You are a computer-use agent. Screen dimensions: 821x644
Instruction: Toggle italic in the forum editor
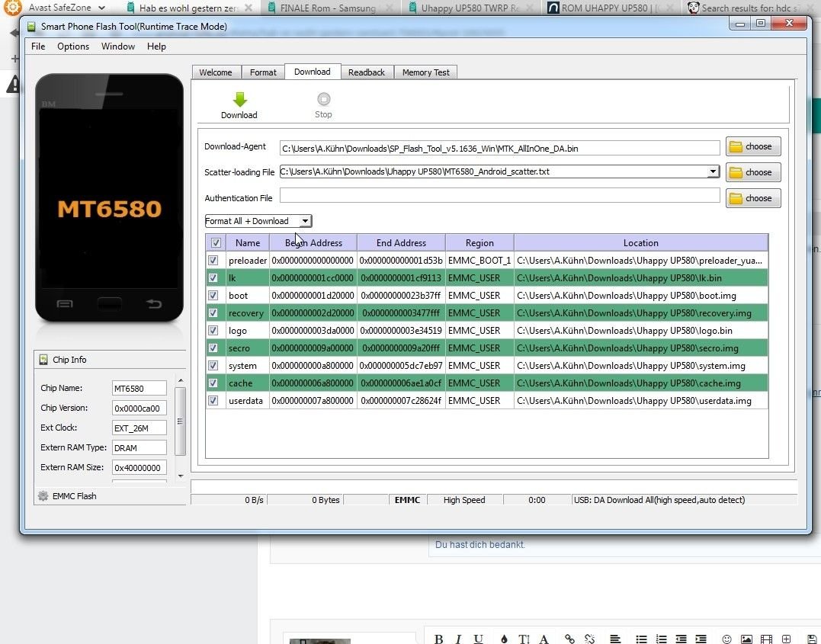coord(458,639)
